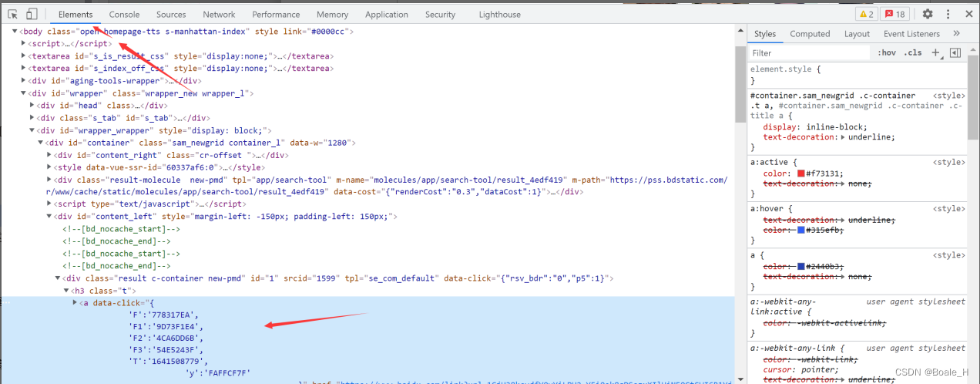The image size is (980, 384).
Task: Switch to the Computed sub-tab
Action: [810, 33]
